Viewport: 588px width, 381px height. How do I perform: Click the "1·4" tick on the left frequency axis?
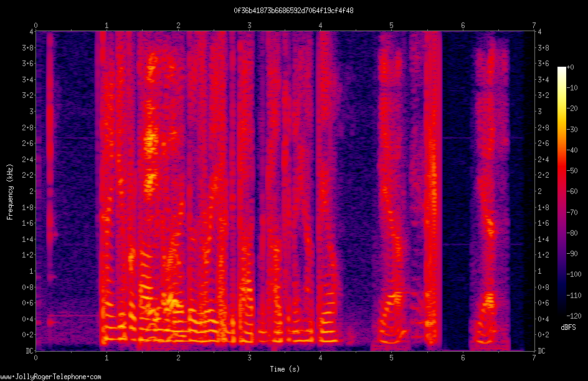[x=27, y=239]
